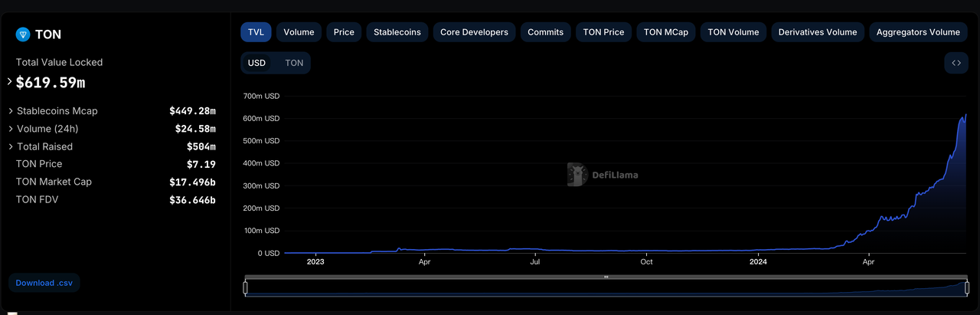The image size is (980, 315).
Task: Click the chart line peak near 600m USD
Action: [x=965, y=115]
